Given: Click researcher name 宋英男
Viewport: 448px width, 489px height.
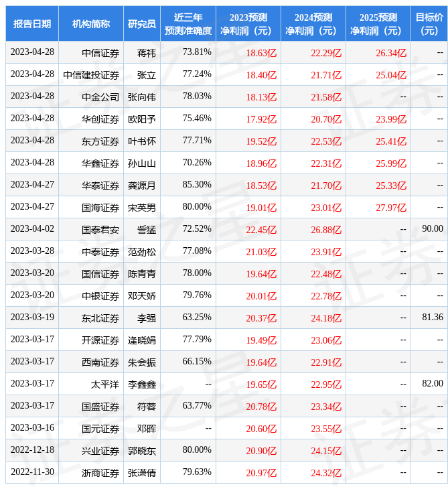Looking at the screenshot, I should (142, 208).
